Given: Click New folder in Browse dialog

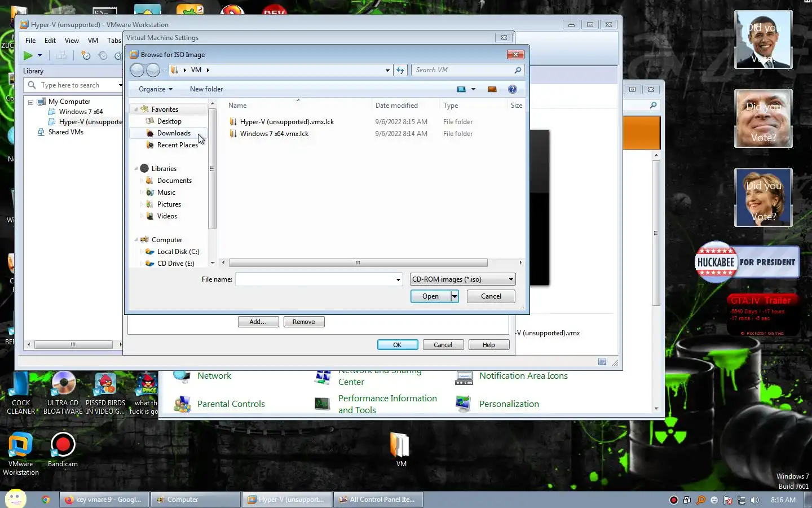Looking at the screenshot, I should [x=206, y=89].
